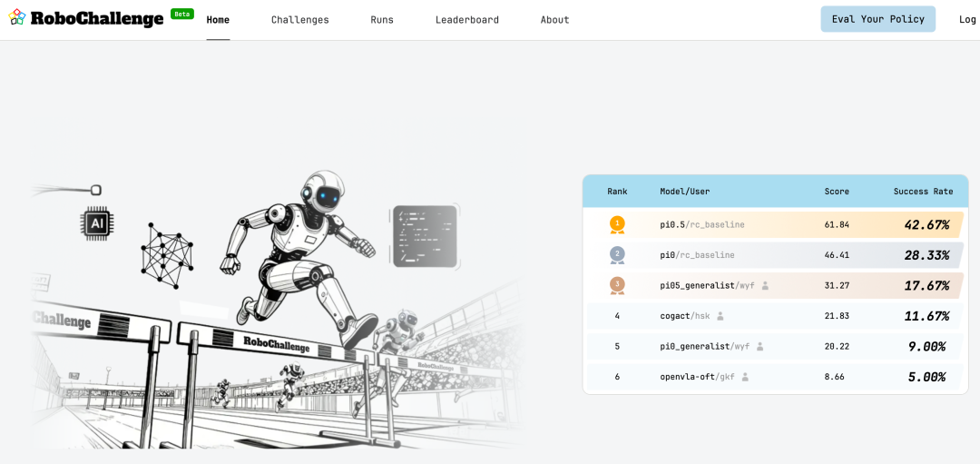Click the silver second-place medal icon

coord(617,254)
